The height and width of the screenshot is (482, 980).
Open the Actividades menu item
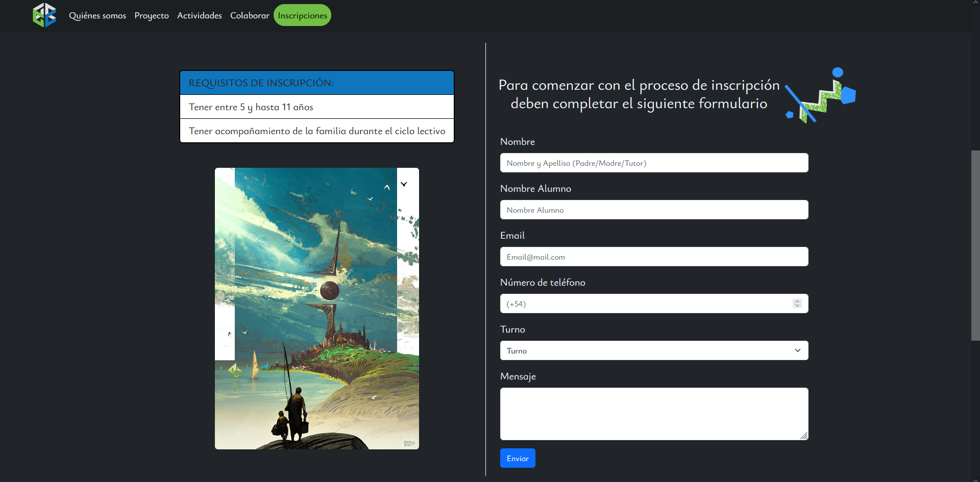[200, 16]
